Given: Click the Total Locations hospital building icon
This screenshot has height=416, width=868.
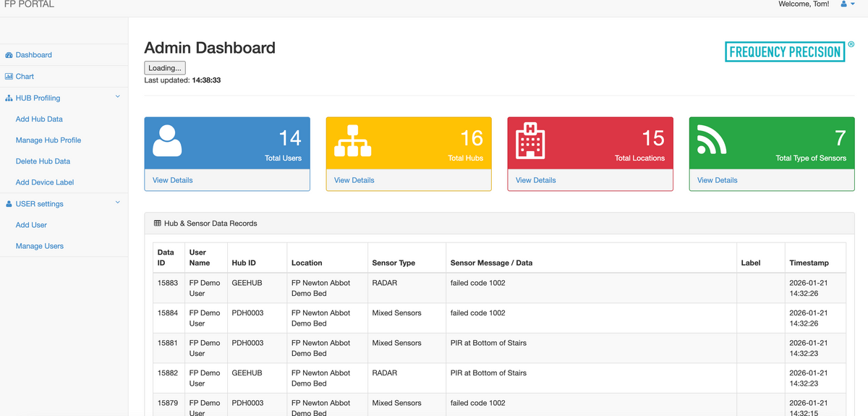Looking at the screenshot, I should pos(530,140).
